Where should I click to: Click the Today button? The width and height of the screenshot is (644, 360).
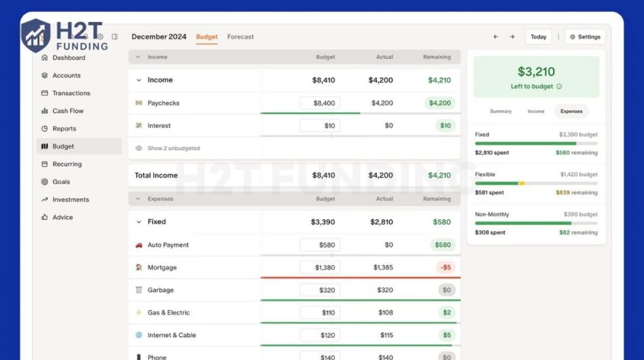pos(538,37)
